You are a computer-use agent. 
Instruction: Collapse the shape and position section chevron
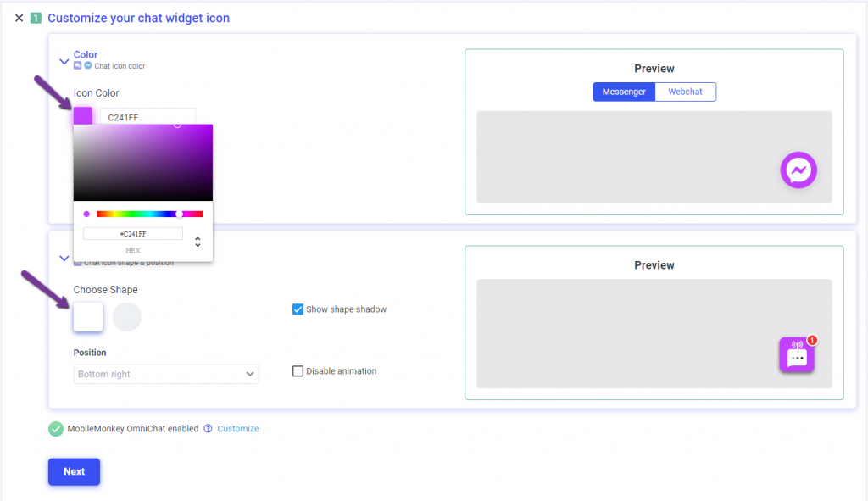tap(64, 258)
